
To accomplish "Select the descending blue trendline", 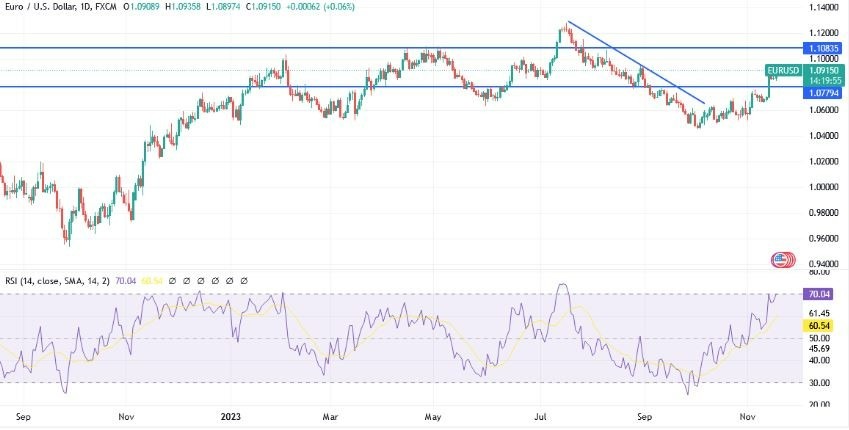I will [x=636, y=62].
